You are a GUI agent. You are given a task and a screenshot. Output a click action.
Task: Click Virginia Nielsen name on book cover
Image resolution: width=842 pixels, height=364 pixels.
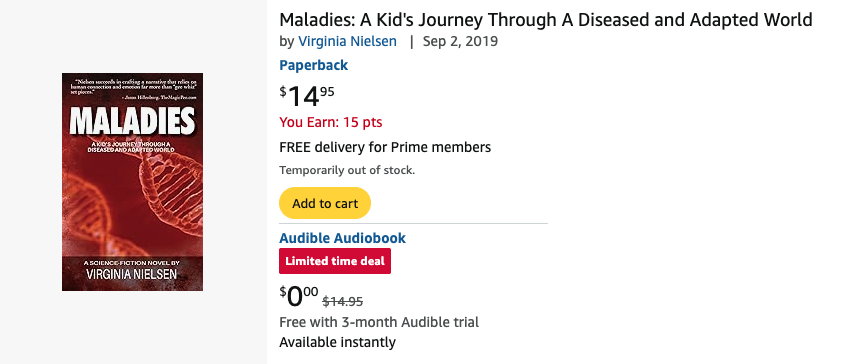(132, 275)
